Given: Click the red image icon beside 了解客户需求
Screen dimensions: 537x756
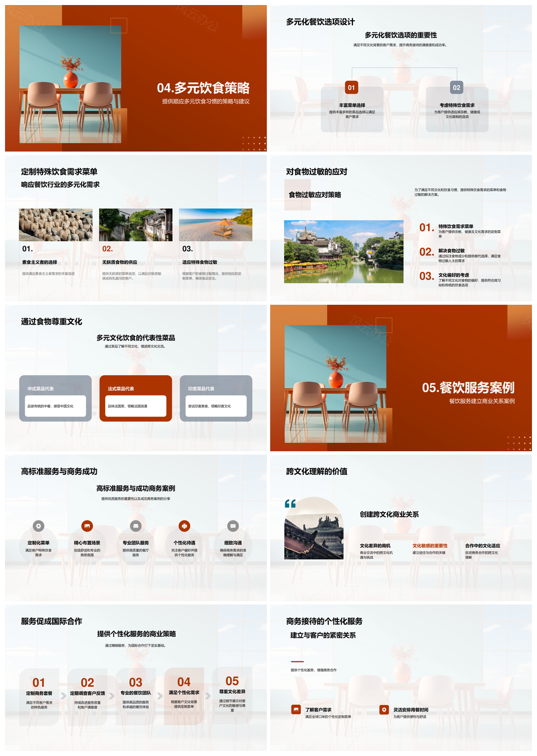Looking at the screenshot, I should pyautogui.click(x=296, y=710).
